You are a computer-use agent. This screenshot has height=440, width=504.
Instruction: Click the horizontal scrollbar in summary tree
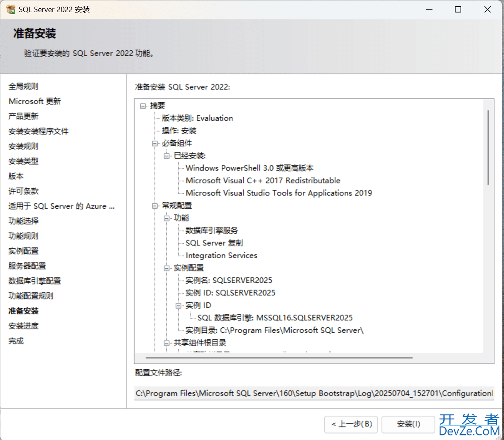tap(279, 357)
